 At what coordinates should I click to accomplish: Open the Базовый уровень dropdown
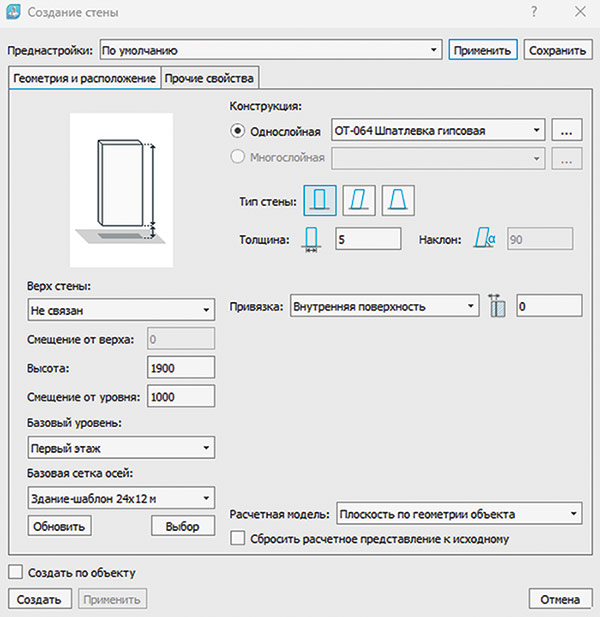pos(117,448)
